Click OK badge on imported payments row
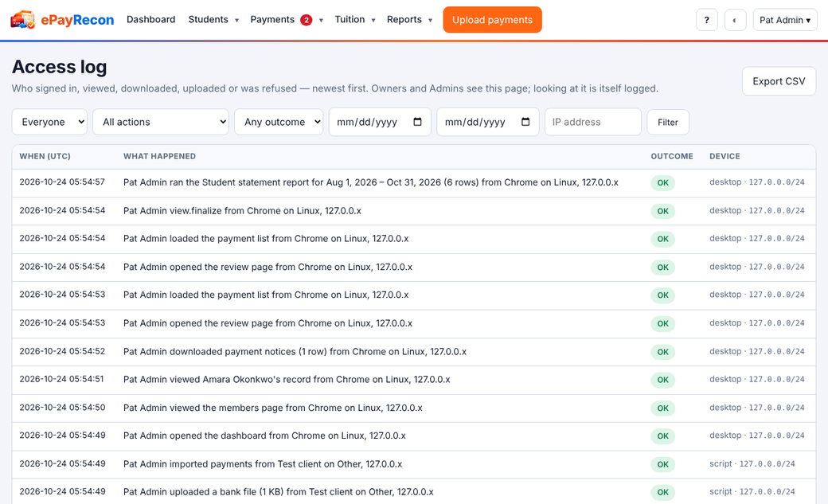828x504 pixels. click(x=662, y=464)
